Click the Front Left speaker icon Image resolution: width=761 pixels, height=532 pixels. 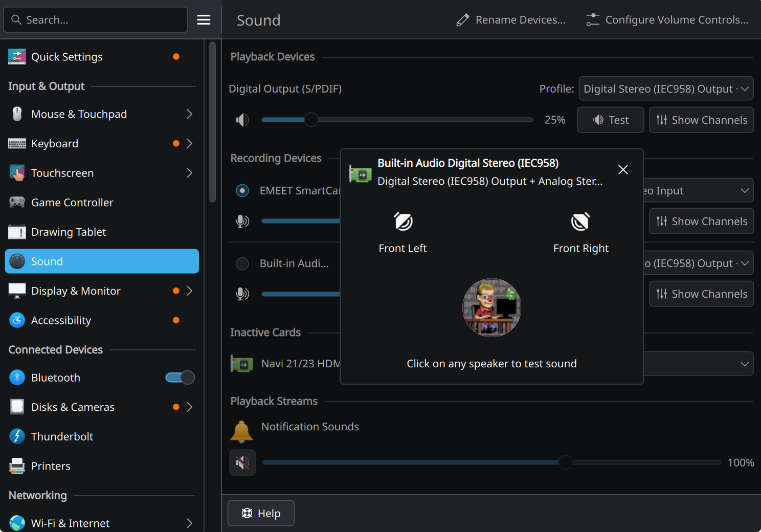point(403,222)
